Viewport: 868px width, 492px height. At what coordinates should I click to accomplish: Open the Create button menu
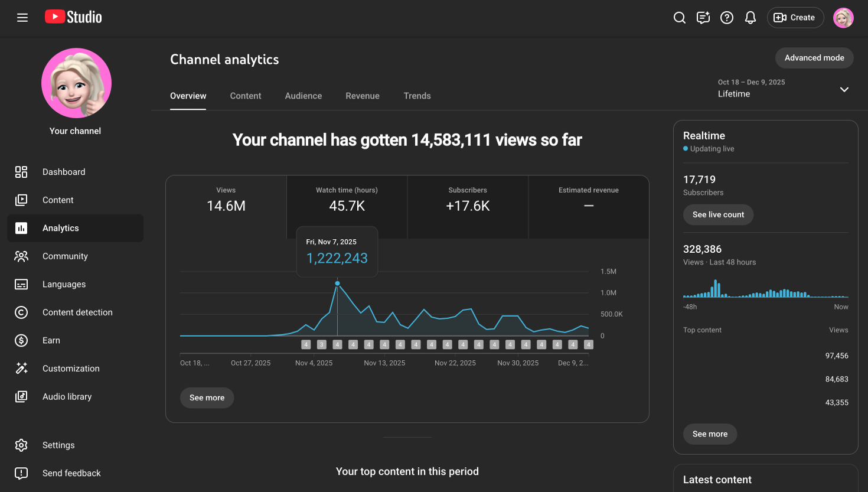(795, 18)
